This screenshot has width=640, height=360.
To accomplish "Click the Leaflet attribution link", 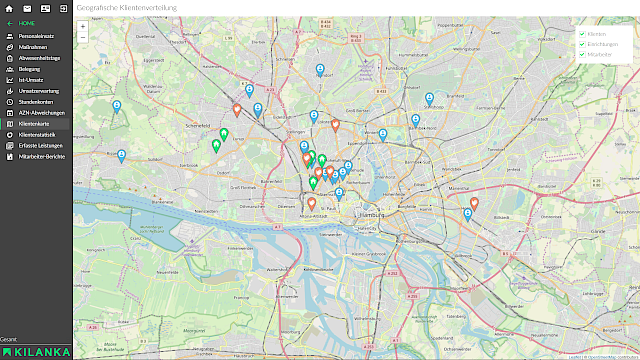I will (574, 357).
